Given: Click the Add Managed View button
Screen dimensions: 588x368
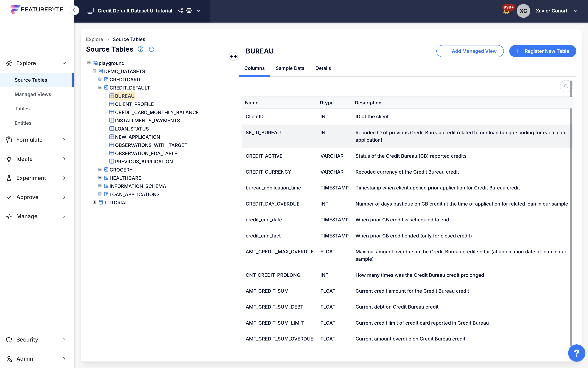Looking at the screenshot, I should (470, 51).
